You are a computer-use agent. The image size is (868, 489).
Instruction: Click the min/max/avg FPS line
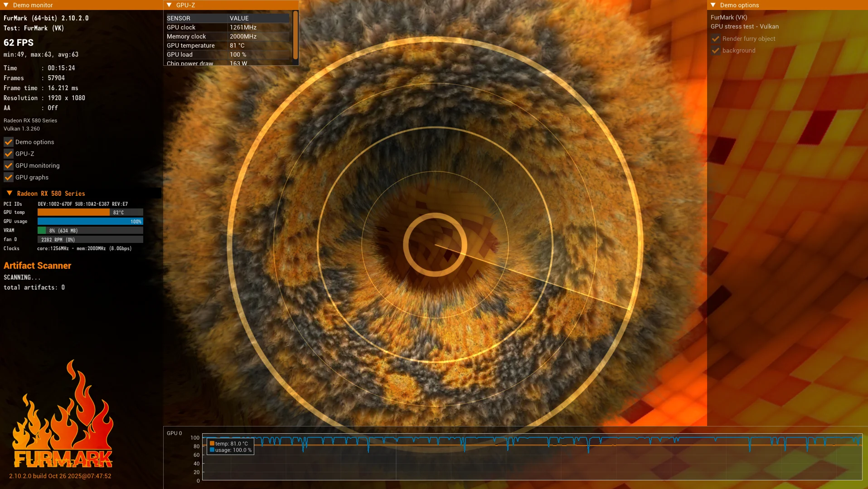coord(41,54)
